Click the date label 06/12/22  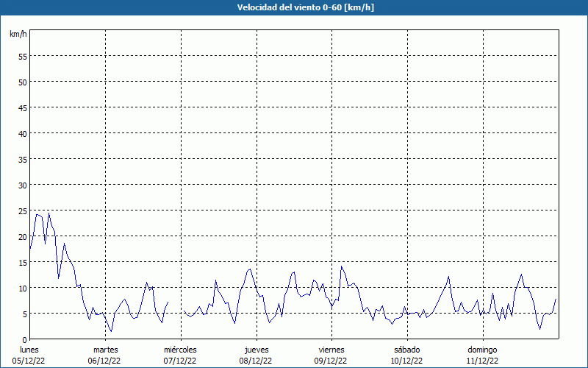104,361
